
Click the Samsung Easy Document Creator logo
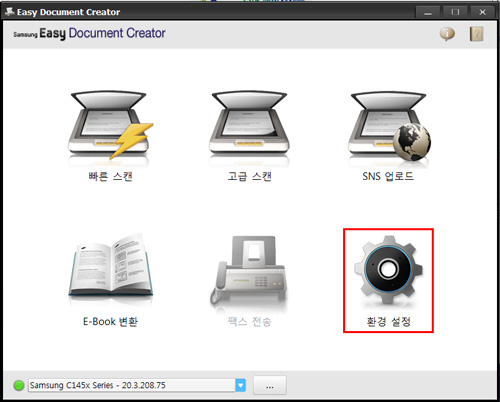click(89, 33)
